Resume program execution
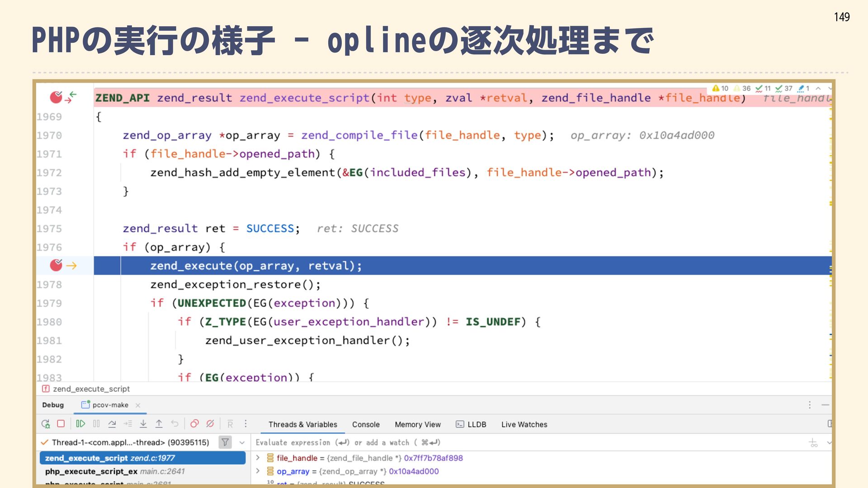 [80, 424]
